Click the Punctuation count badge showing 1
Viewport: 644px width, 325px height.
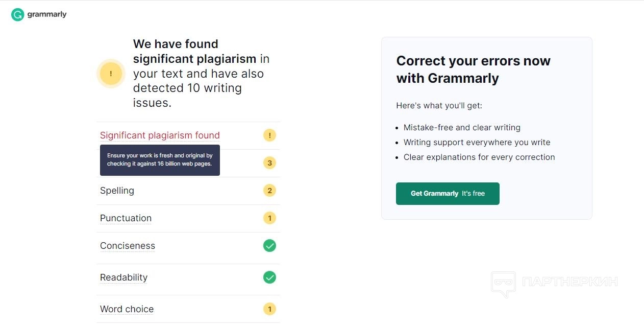point(269,218)
